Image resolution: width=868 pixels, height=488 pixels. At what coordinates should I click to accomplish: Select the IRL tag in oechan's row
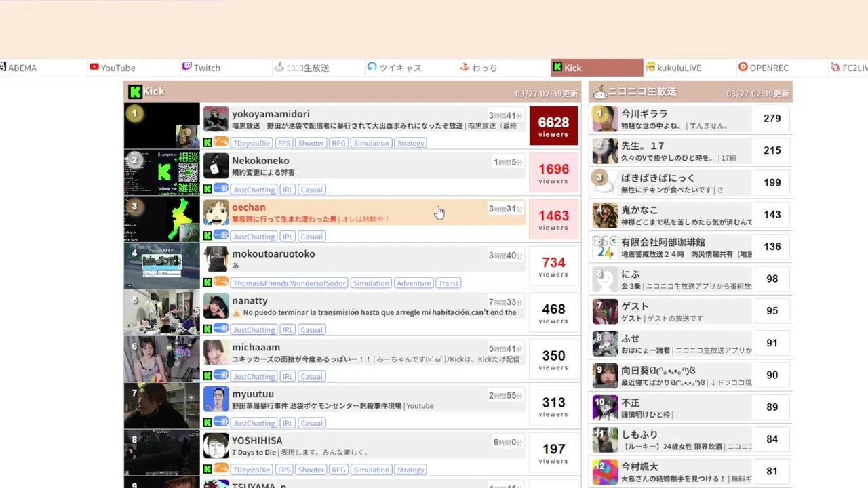point(288,237)
